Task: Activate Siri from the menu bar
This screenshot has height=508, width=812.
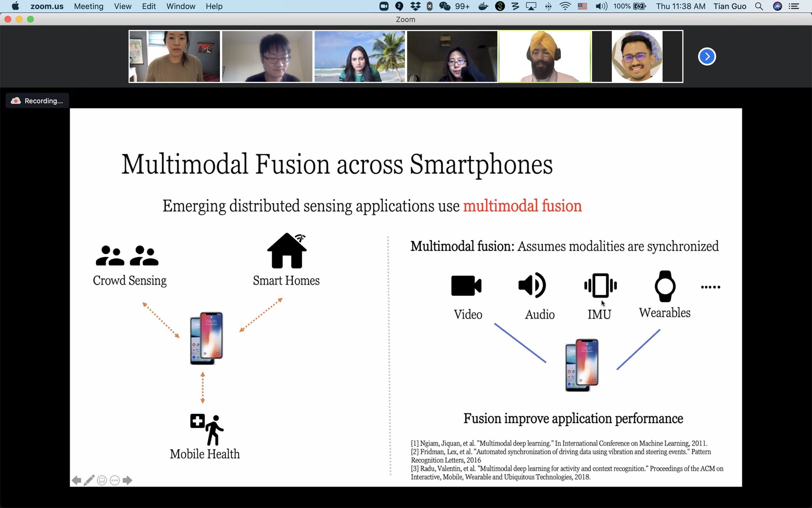Action: coord(778,6)
